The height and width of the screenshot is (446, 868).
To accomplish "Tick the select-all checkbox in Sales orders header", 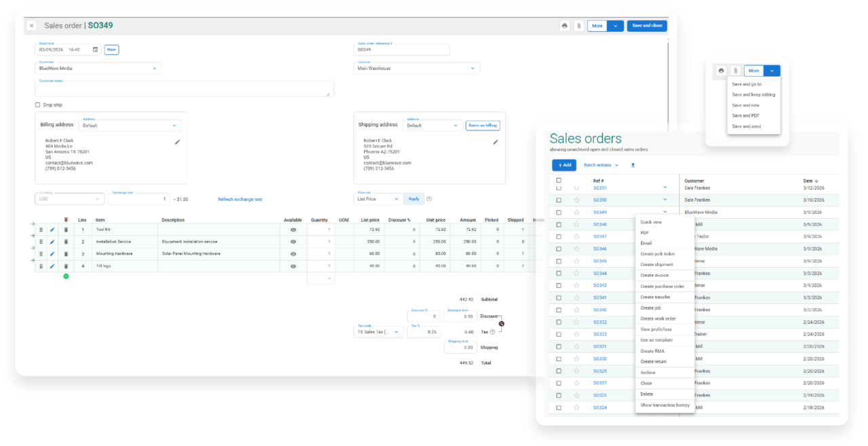I will click(559, 181).
